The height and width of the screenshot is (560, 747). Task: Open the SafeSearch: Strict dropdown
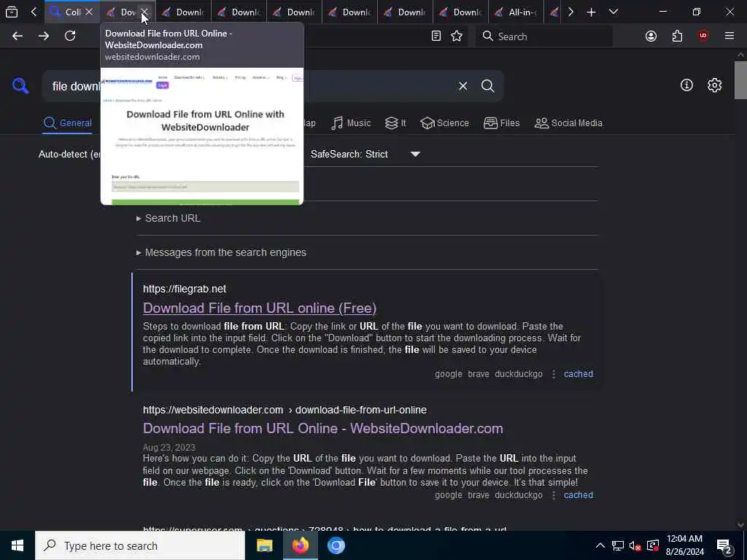(365, 155)
